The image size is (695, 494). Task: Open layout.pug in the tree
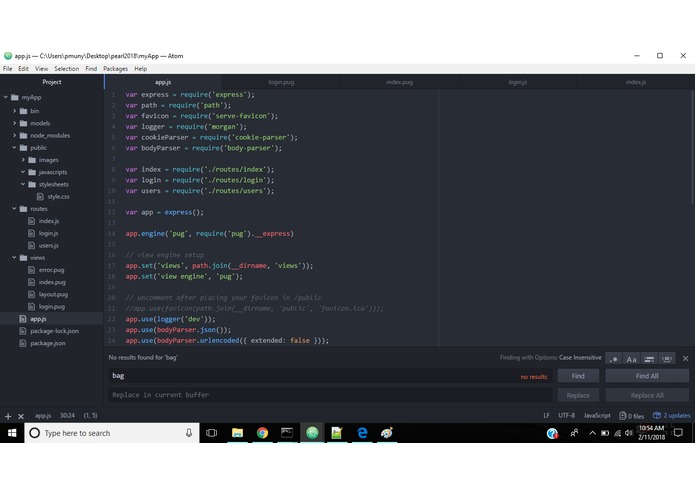(53, 294)
